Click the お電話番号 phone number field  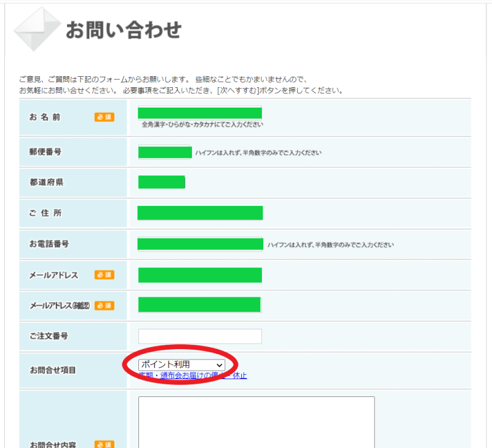coord(200,244)
